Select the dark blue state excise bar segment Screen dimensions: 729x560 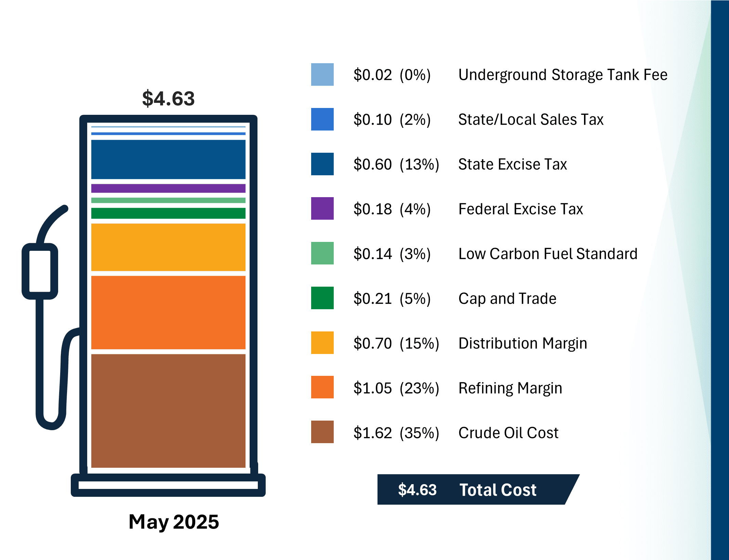click(168, 159)
